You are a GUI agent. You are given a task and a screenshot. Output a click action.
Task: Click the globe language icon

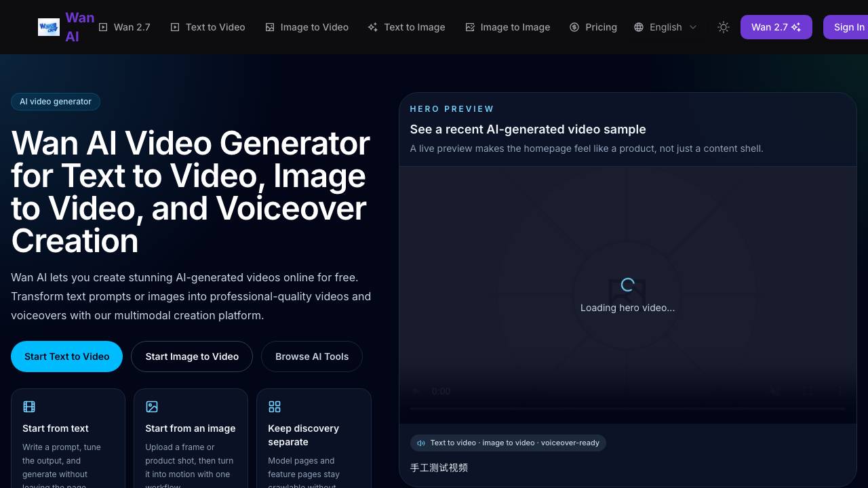tap(639, 27)
